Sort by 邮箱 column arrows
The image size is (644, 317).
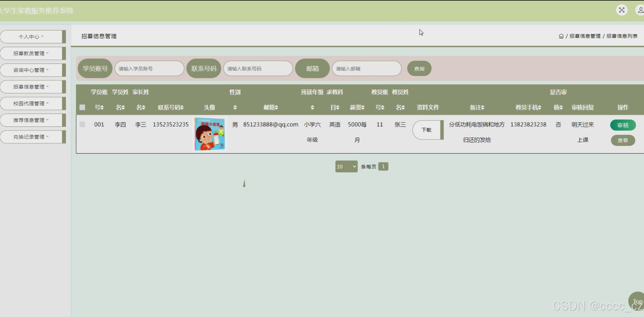(x=276, y=108)
